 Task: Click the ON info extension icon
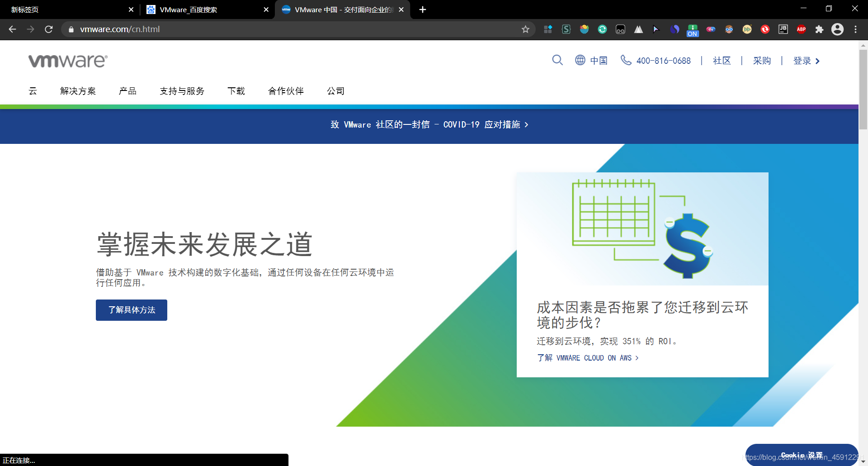(x=693, y=30)
